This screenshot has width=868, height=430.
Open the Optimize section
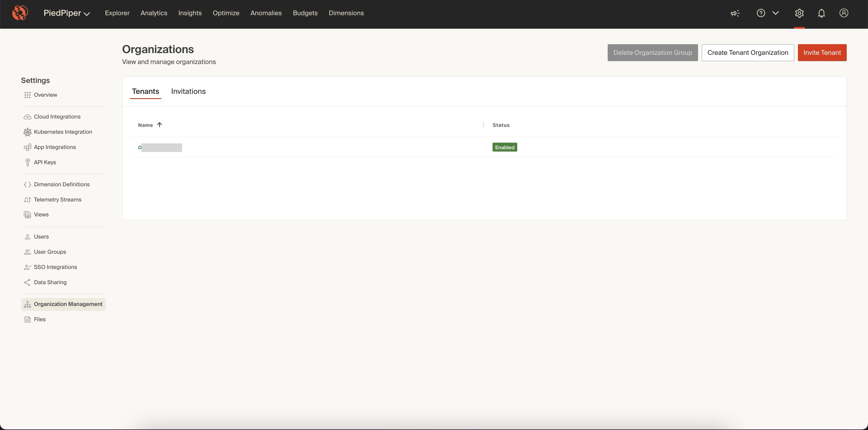[226, 13]
